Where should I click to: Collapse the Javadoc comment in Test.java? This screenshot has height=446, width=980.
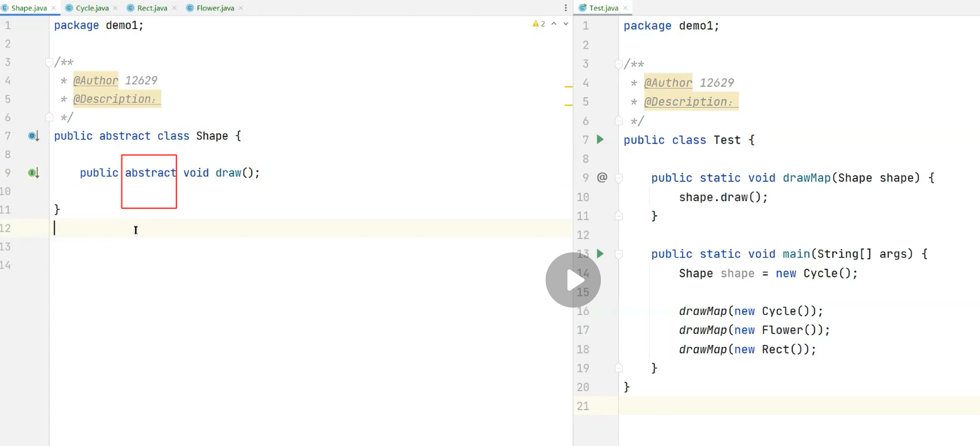(x=619, y=65)
